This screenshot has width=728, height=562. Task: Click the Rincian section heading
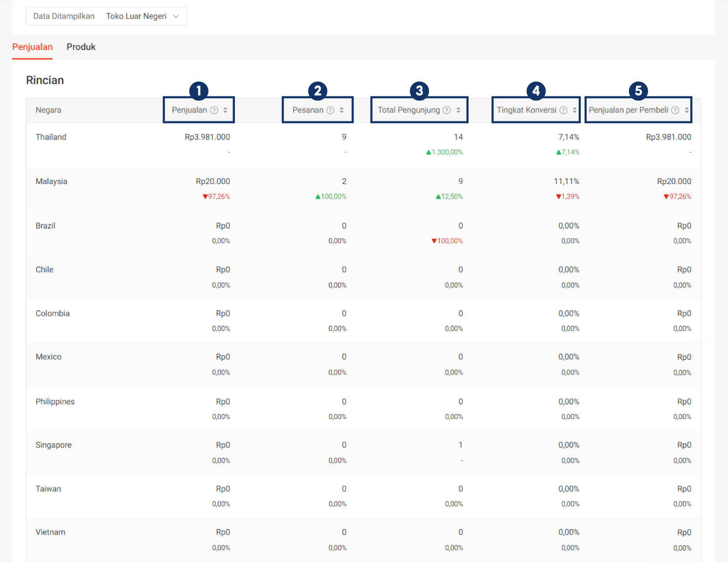coord(45,80)
